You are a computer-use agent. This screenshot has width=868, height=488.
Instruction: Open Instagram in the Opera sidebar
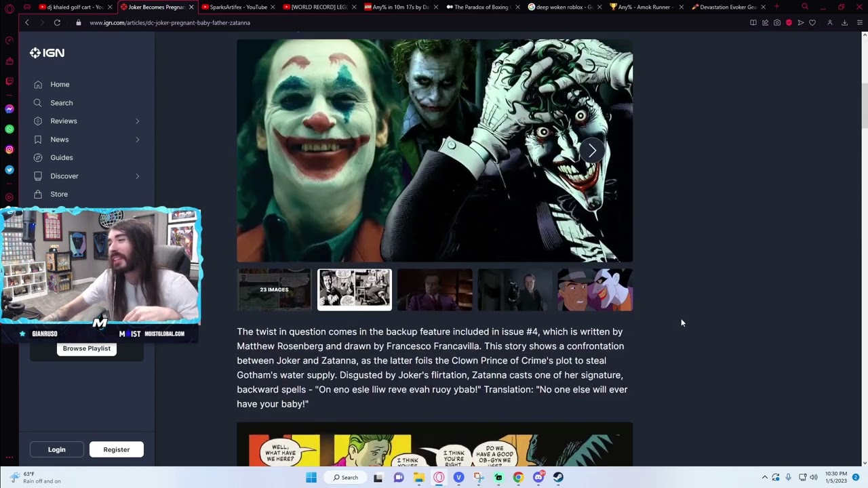[x=9, y=149]
